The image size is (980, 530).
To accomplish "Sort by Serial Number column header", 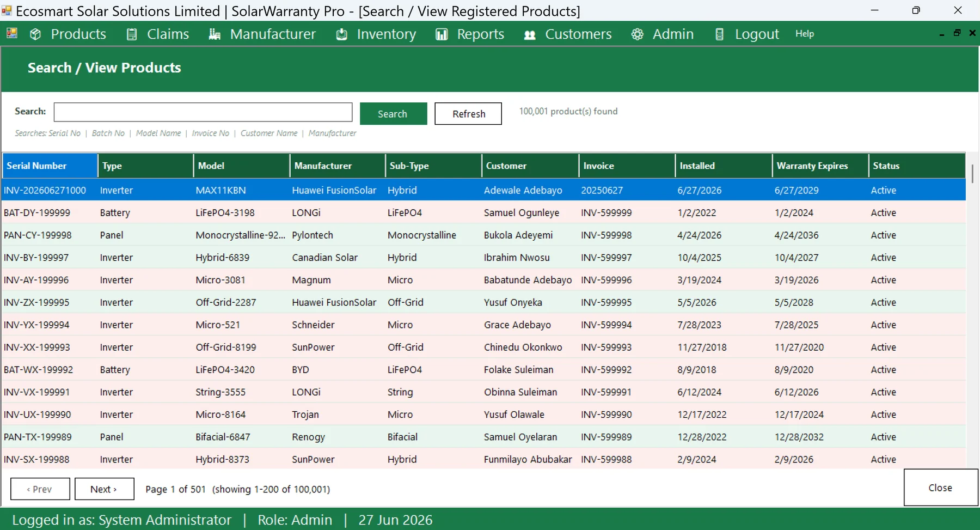I will (x=50, y=166).
